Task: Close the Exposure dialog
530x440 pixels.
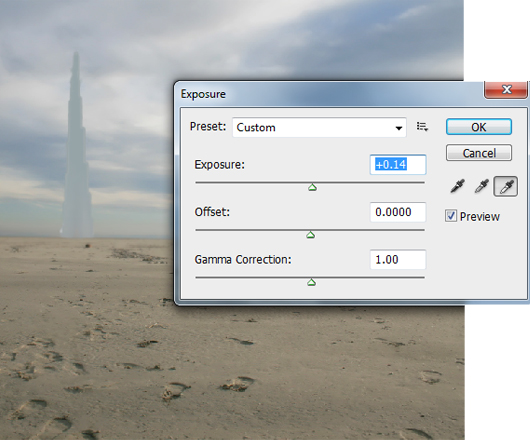Action: point(506,90)
